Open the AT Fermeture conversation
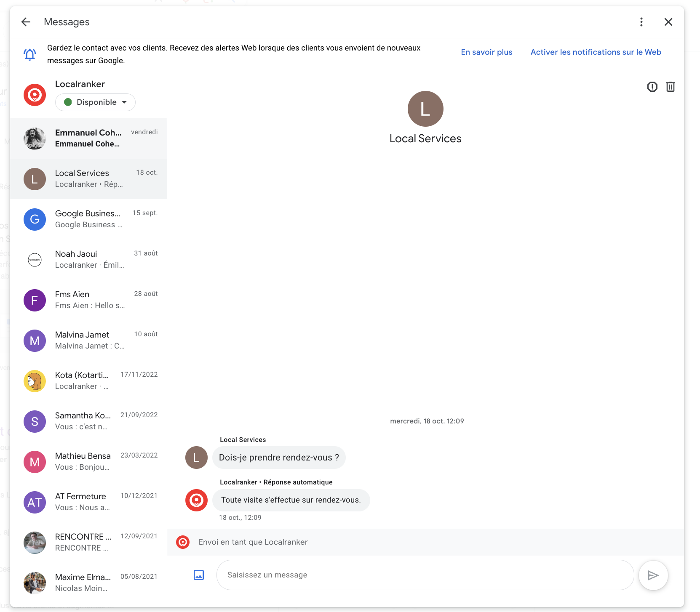Screen dimensions: 700x612 [88, 502]
